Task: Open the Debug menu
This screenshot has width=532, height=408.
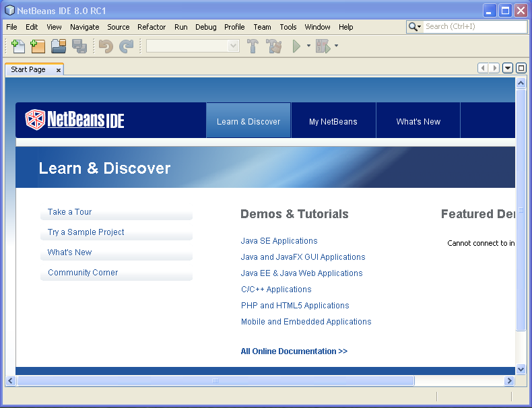Action: (205, 27)
